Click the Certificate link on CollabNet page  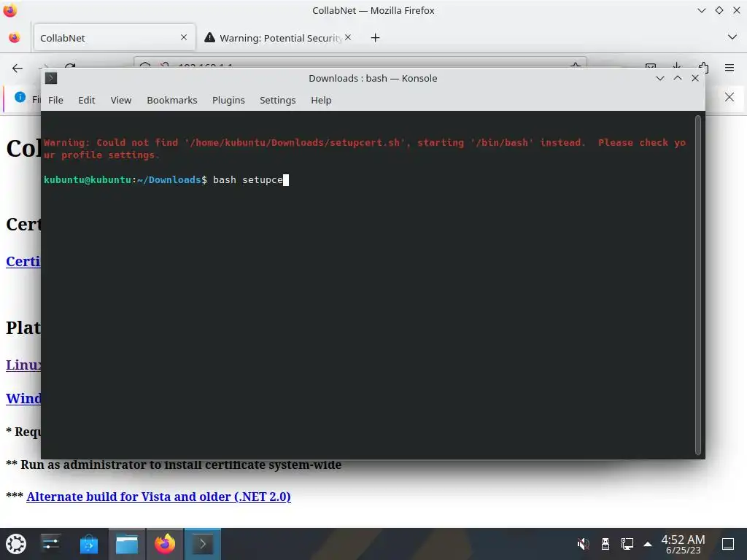[23, 262]
